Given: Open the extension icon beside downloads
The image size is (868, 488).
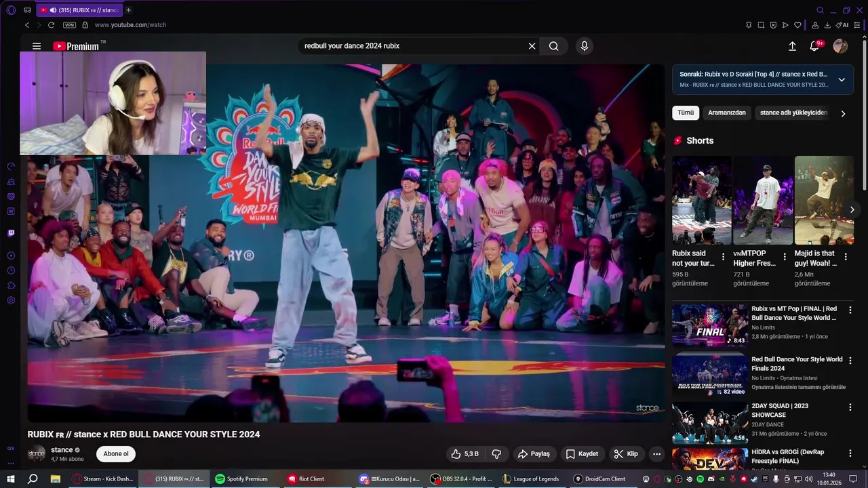Looking at the screenshot, I should [815, 25].
